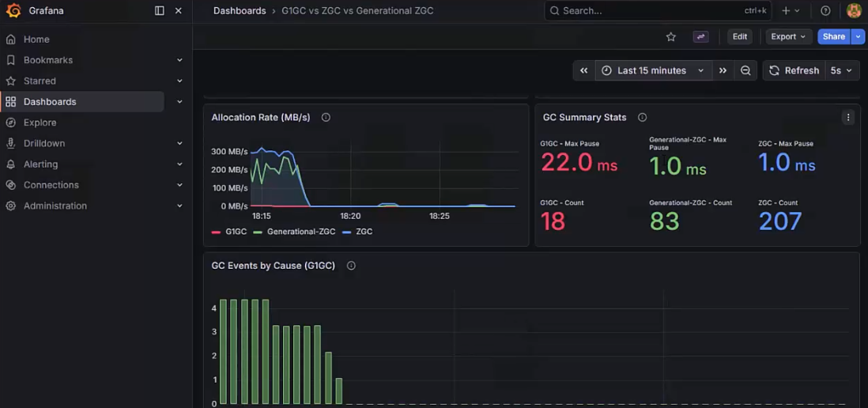Open the 5s refresh interval dropdown
The width and height of the screenshot is (868, 408).
(x=843, y=70)
